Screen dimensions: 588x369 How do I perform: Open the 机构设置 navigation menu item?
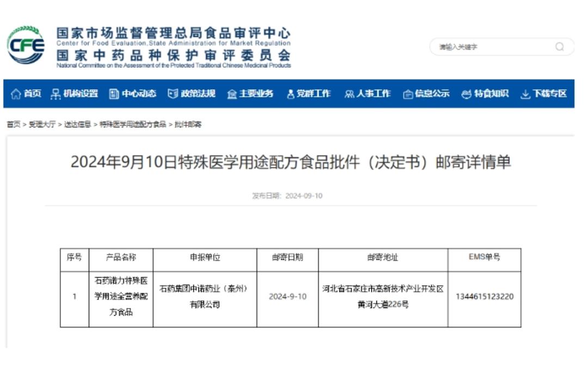(x=81, y=93)
